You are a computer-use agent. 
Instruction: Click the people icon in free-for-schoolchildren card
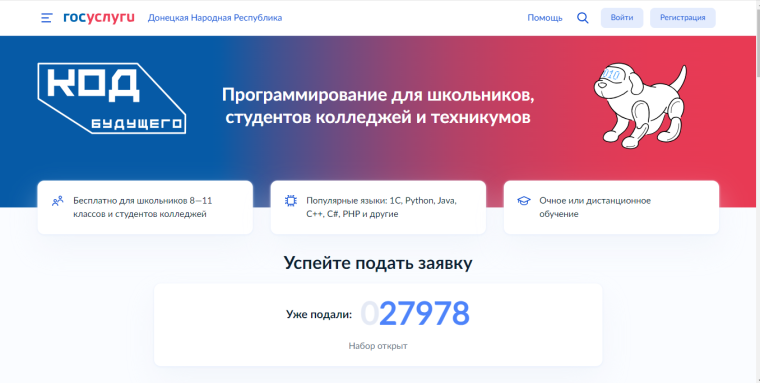click(x=58, y=201)
